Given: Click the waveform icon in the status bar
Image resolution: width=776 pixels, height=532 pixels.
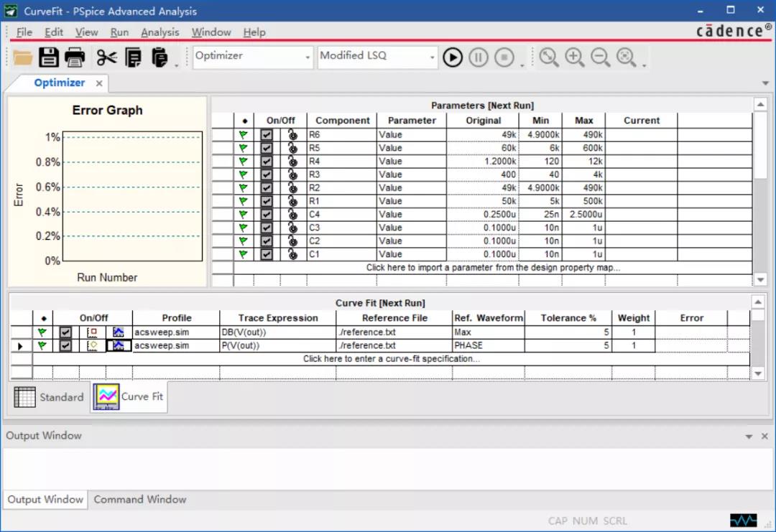Looking at the screenshot, I should pos(744,521).
